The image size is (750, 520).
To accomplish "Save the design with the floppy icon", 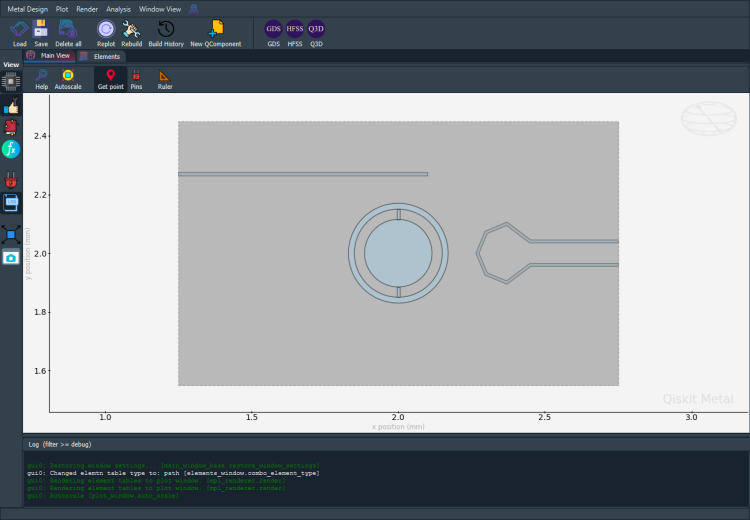I will 41,33.
